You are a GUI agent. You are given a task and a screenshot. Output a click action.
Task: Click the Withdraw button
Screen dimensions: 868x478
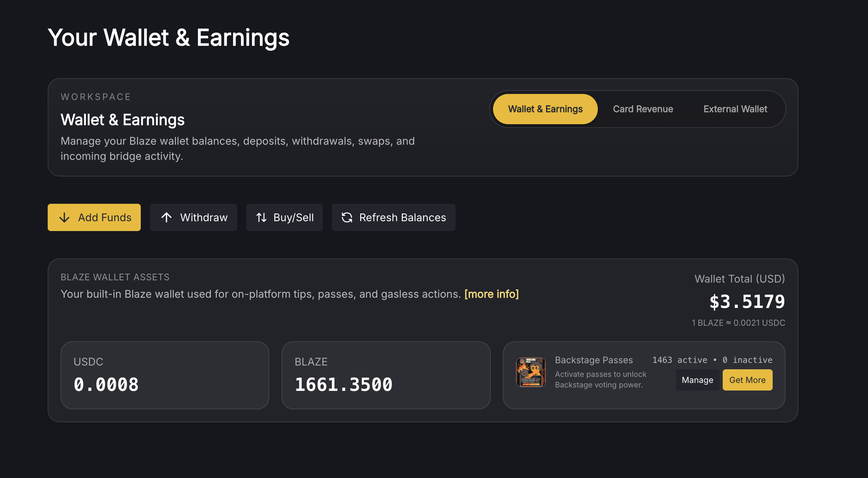point(193,217)
